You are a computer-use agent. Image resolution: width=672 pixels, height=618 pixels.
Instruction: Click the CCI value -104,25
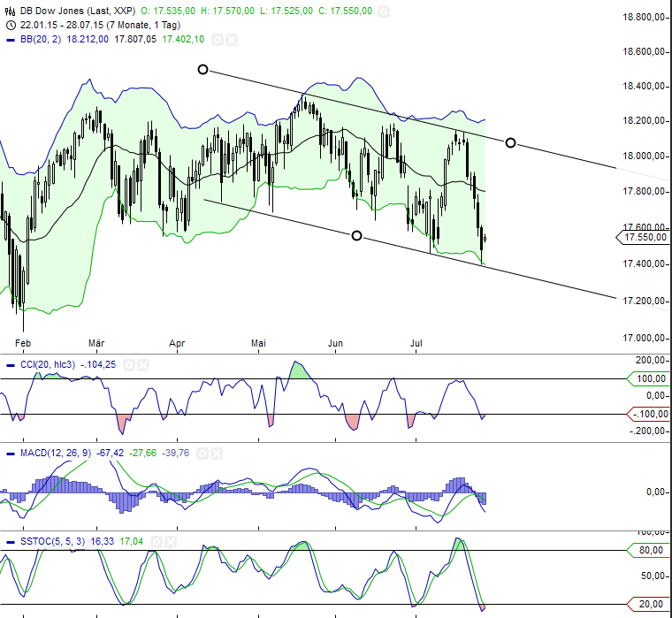pyautogui.click(x=98, y=365)
